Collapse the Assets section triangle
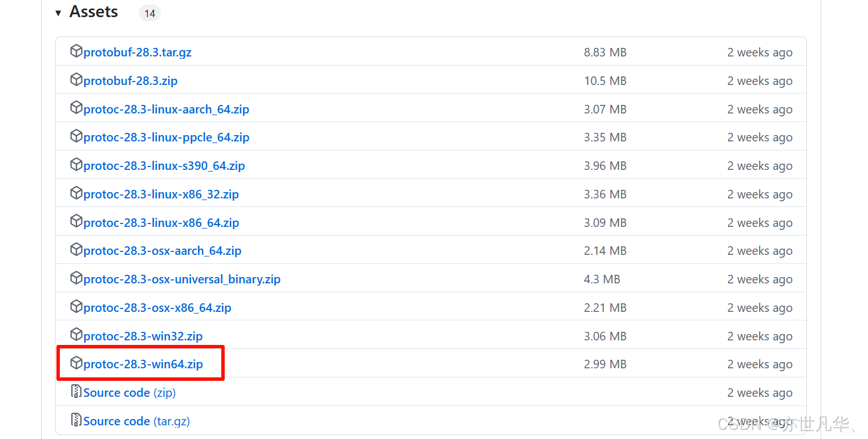The height and width of the screenshot is (439, 868). [x=58, y=13]
